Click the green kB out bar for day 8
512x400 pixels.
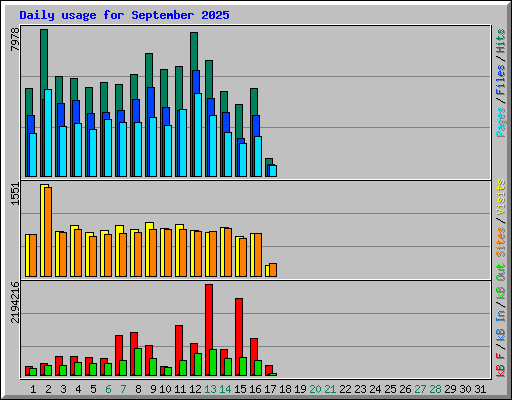tap(138, 362)
